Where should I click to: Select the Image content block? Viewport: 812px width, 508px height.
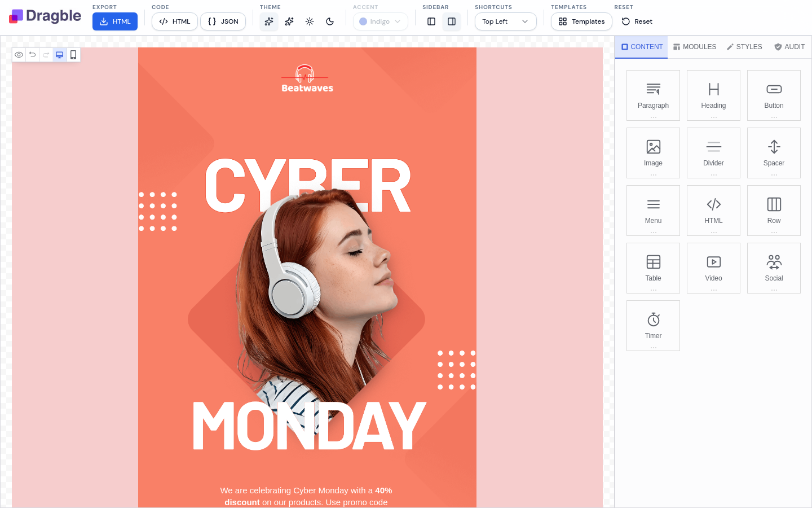click(x=653, y=153)
